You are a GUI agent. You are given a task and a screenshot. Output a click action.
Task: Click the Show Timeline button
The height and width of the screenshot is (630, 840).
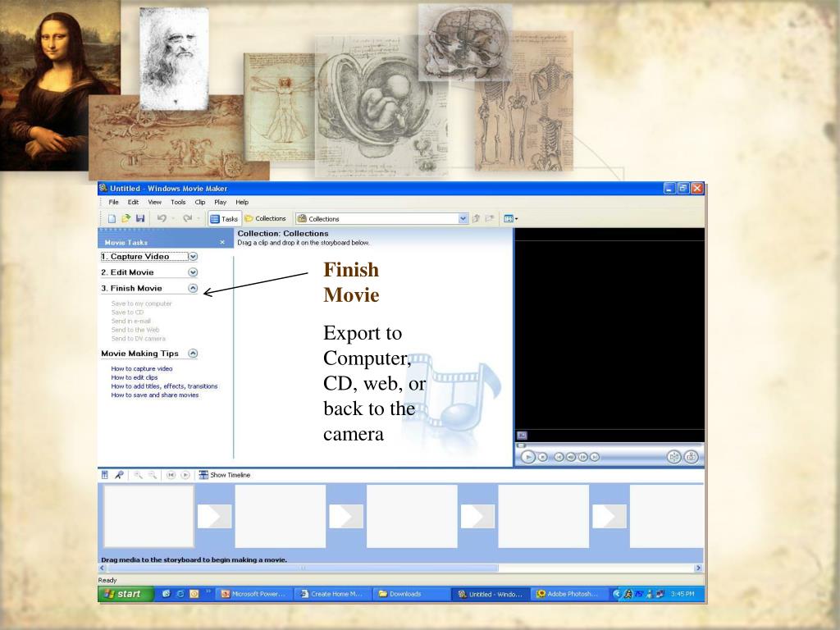coord(225,475)
